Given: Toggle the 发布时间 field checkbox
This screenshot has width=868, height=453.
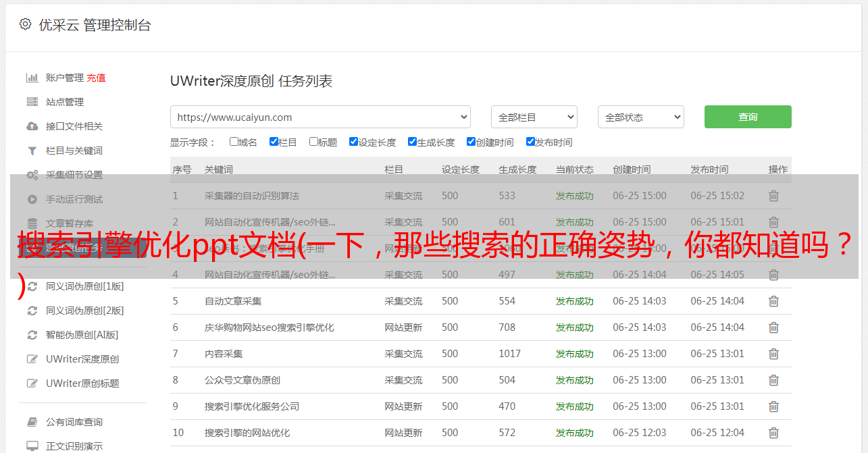Looking at the screenshot, I should 530,142.
